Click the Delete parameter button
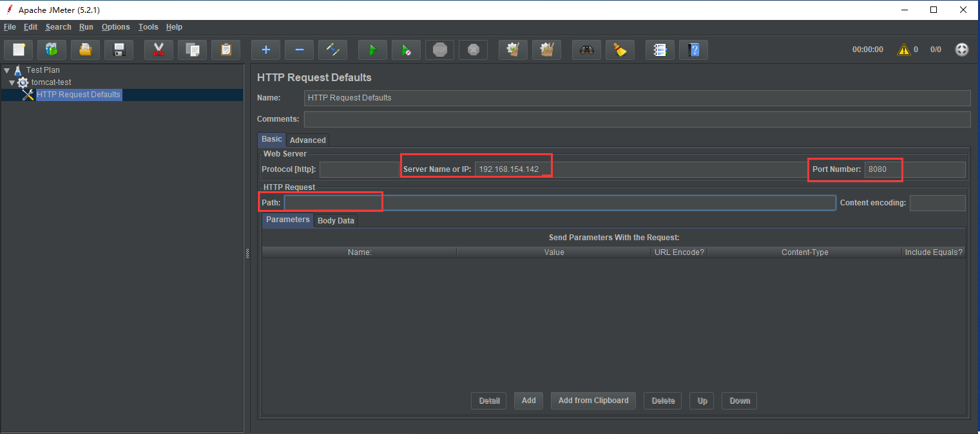Viewport: 980px width, 434px height. [x=663, y=401]
